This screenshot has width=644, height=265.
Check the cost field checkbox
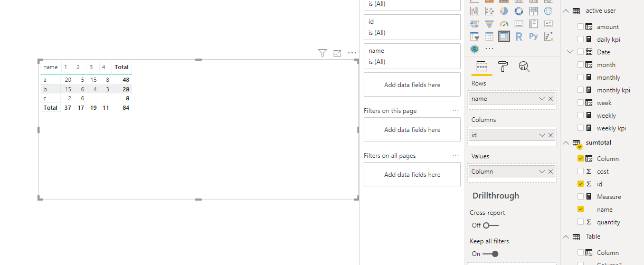pyautogui.click(x=581, y=172)
